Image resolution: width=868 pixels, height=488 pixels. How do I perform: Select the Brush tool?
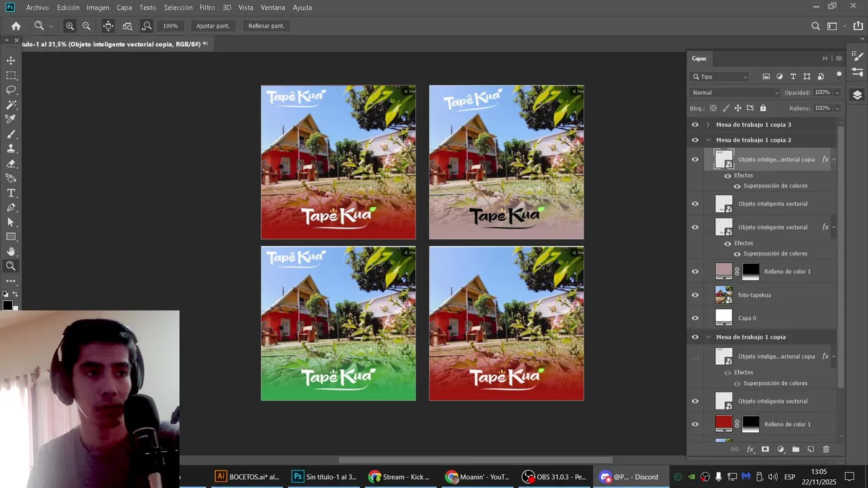point(11,134)
